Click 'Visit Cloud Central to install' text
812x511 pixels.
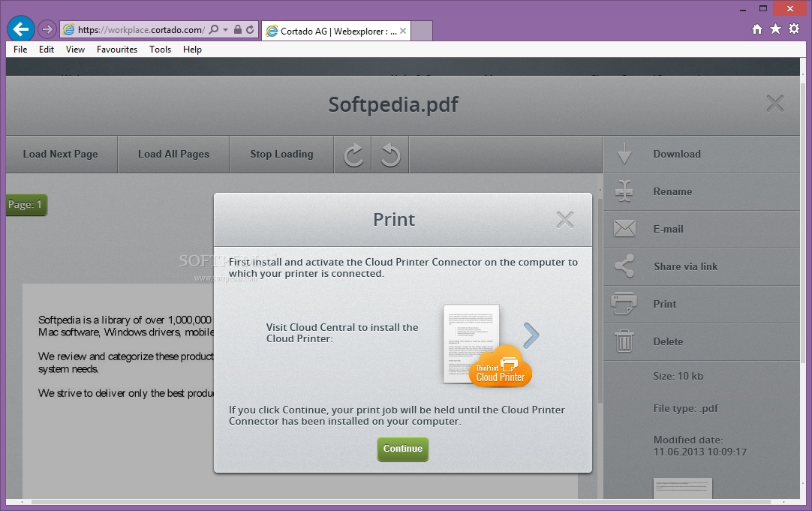[341, 333]
